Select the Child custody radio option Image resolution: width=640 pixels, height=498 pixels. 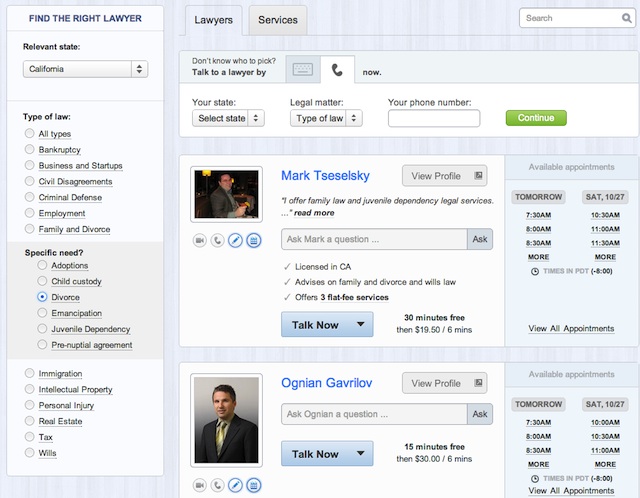tap(42, 281)
